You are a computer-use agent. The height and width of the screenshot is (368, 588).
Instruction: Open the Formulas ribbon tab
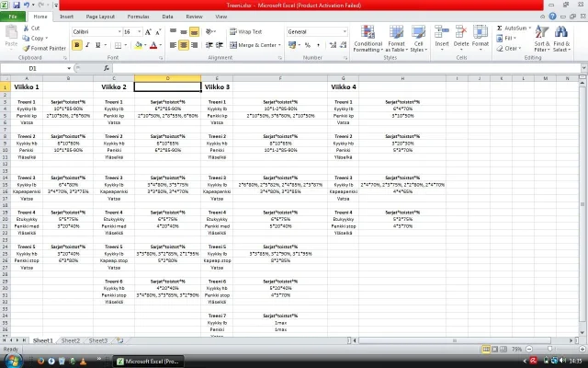[138, 17]
